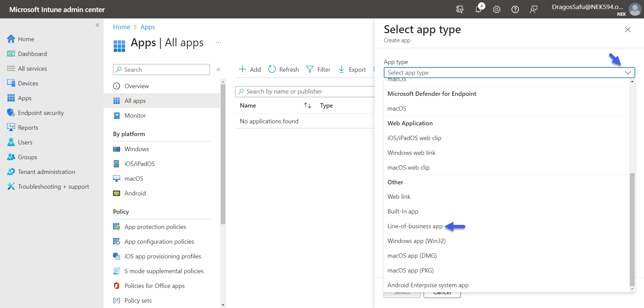Click user account avatar
This screenshot has width=644, height=308.
635,9
